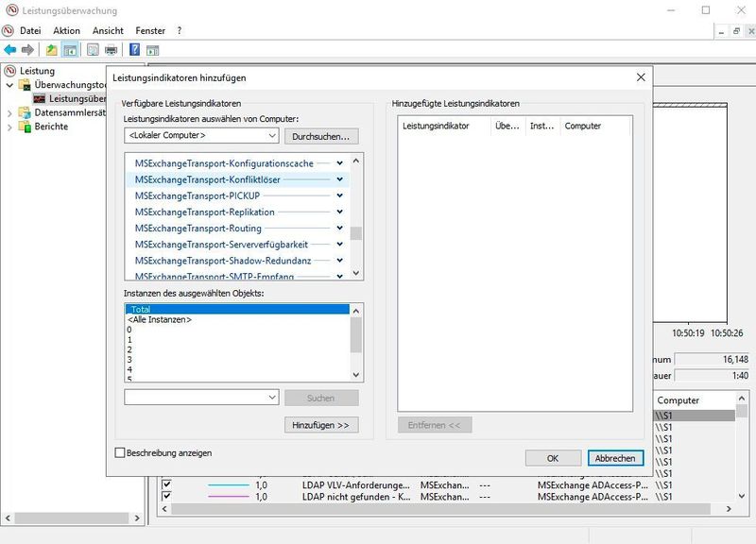The image size is (756, 544).
Task: Select the Berichte tree item
Action: coord(51,127)
